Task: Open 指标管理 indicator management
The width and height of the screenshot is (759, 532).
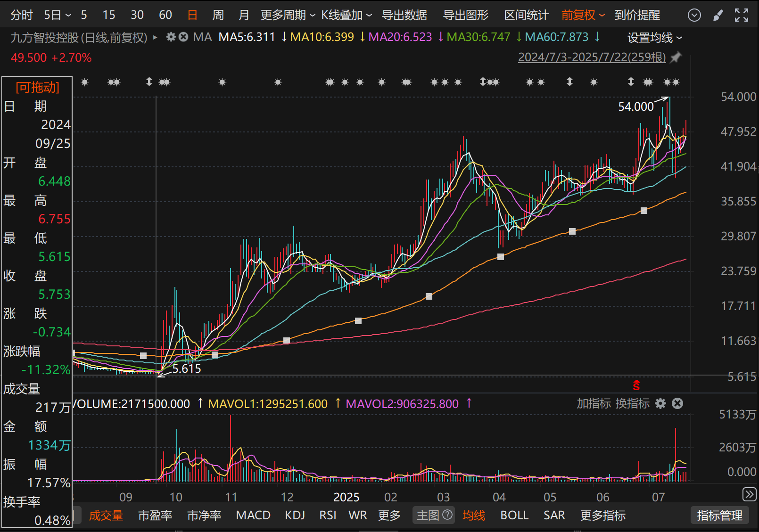Action: tap(719, 515)
